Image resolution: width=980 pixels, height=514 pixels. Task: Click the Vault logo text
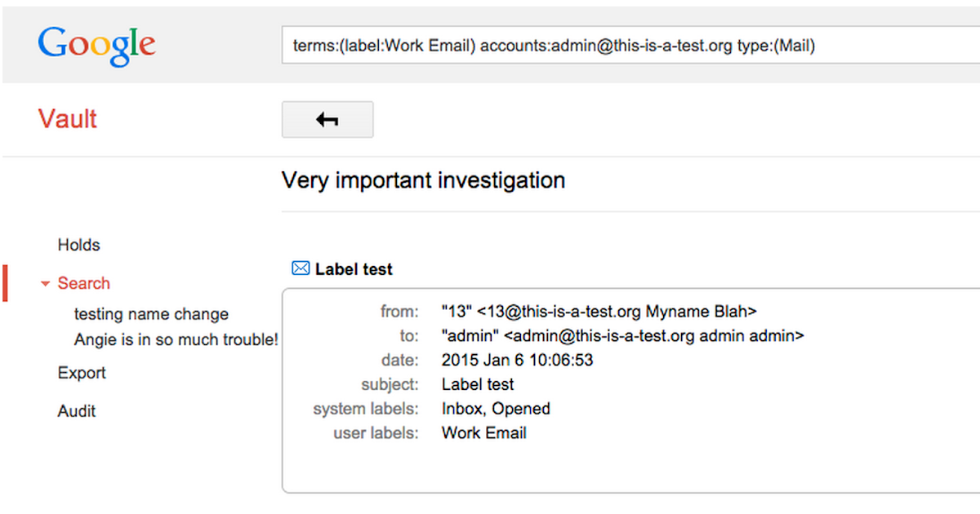[x=68, y=119]
